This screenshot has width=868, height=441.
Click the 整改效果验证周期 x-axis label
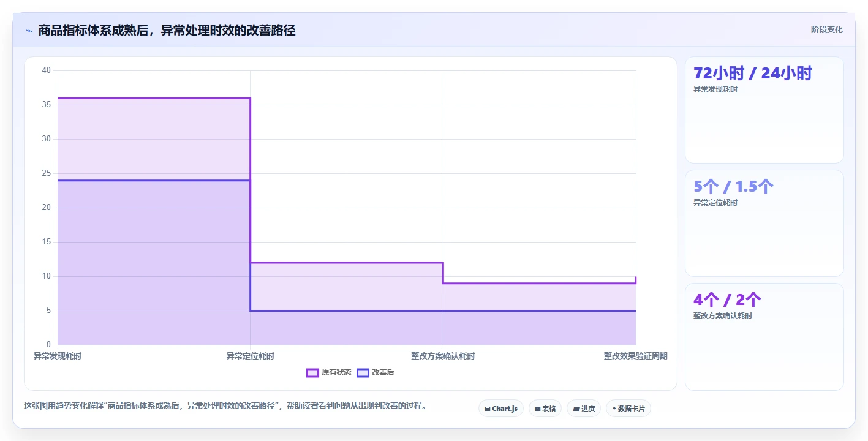[635, 356]
